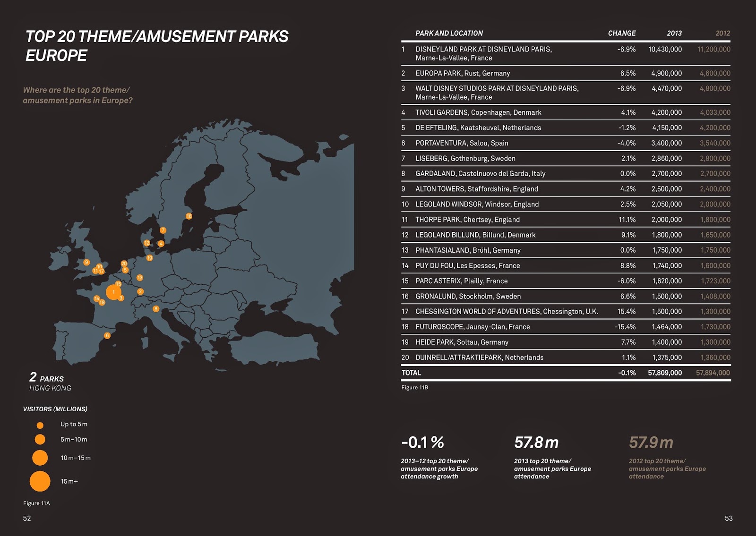The width and height of the screenshot is (756, 536).
Task: Click map marker number 3
Action: coord(121,298)
